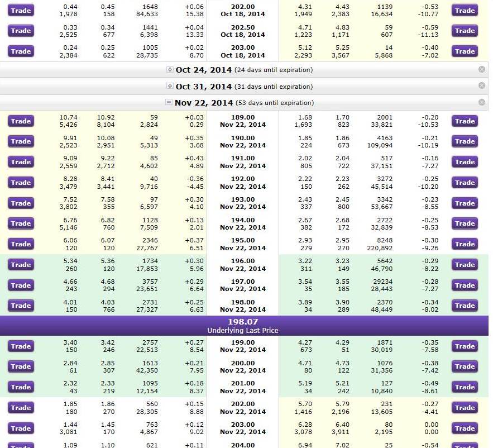Select the 190.00 Nov 22, 2014 strike cell
The height and width of the screenshot is (448, 493).
pos(242,141)
